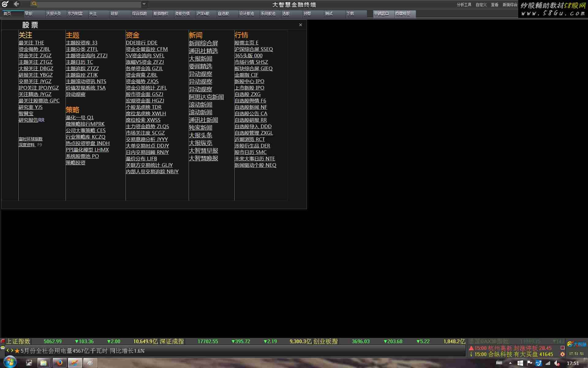Screen dimensions: 588x368
Task: Switch to the 首页 tab
Action: coord(13,14)
